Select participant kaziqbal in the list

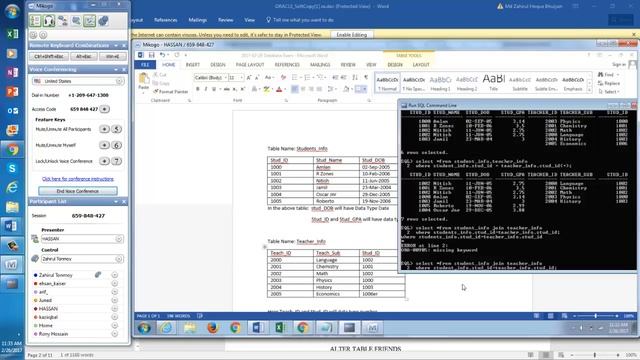pos(48,317)
